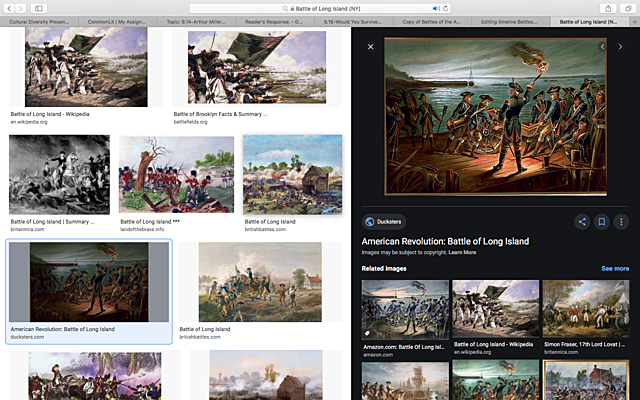The height and width of the screenshot is (400, 640).
Task: Mute tab audio speaker icon in address bar
Action: [436, 8]
